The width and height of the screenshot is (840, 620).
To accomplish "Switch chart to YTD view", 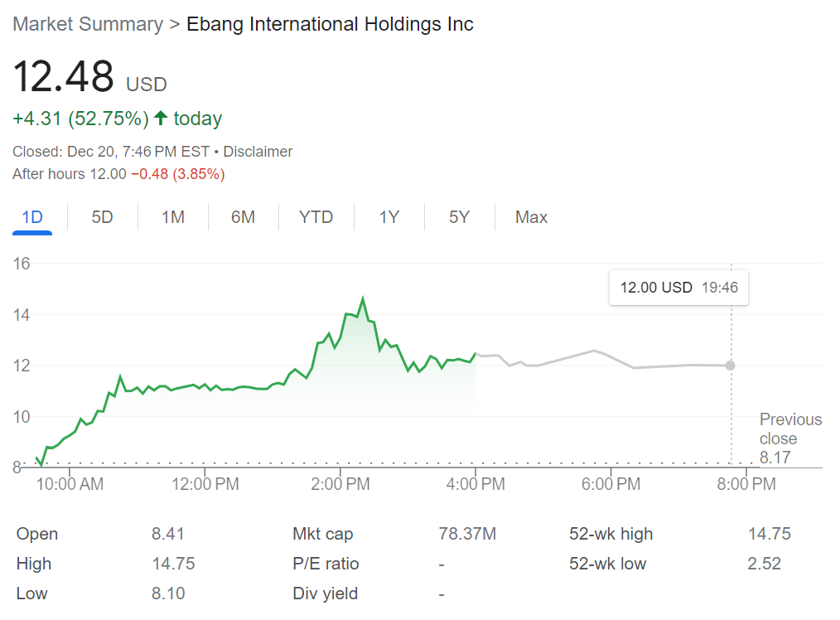I will click(316, 217).
